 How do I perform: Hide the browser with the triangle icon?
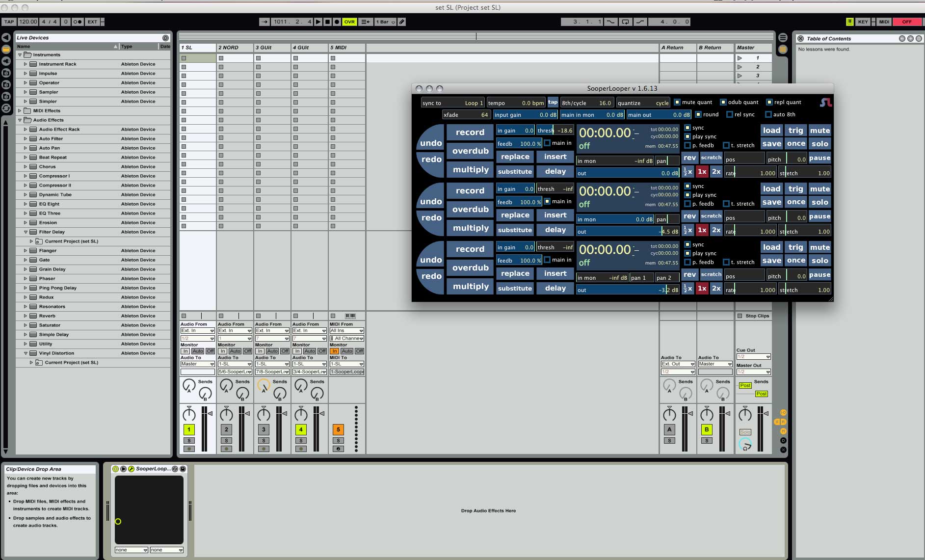(6, 37)
